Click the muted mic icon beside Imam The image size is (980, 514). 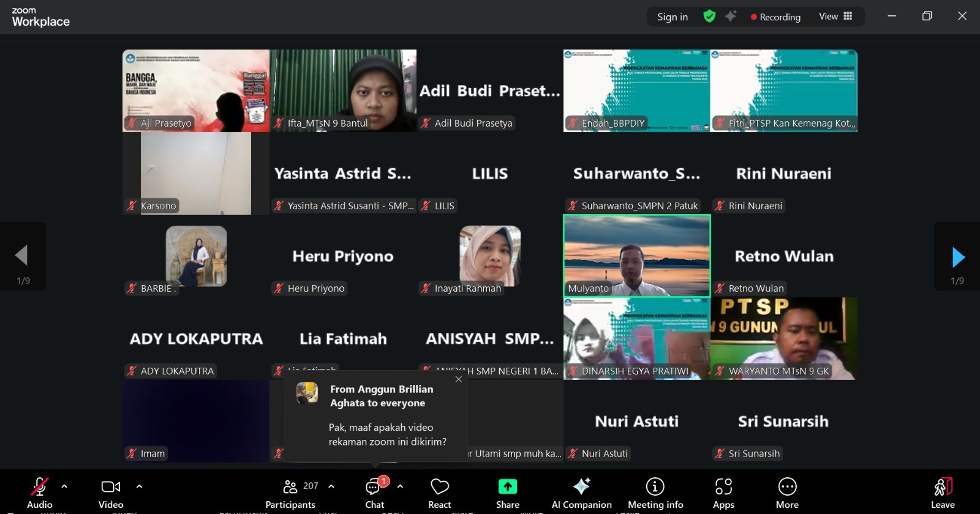coord(131,453)
